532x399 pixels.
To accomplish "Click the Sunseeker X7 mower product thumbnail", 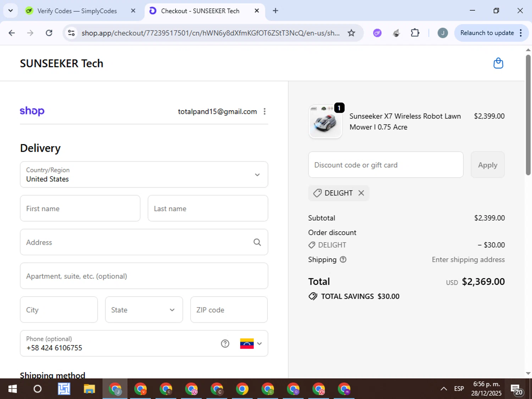I will 325,122.
